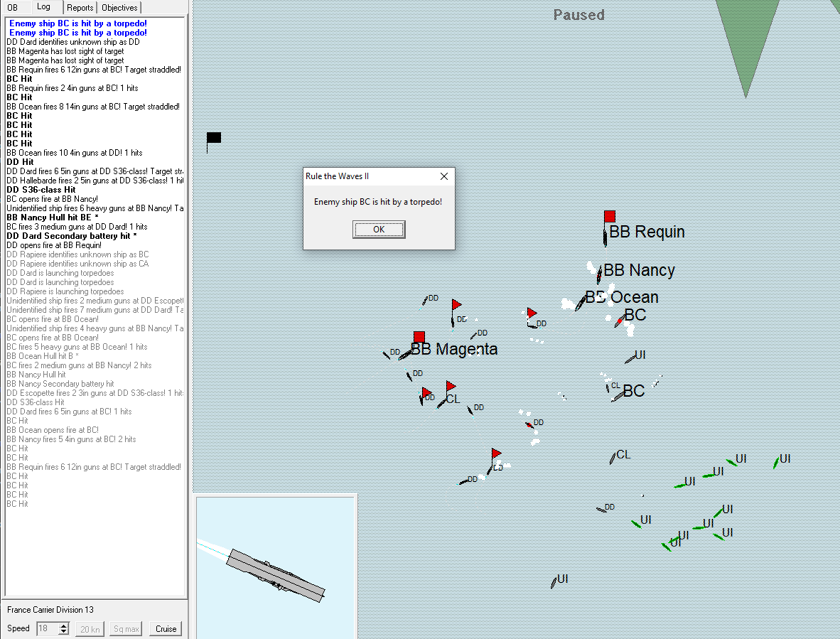Click OK in the torpedo hit dialog

pos(379,230)
